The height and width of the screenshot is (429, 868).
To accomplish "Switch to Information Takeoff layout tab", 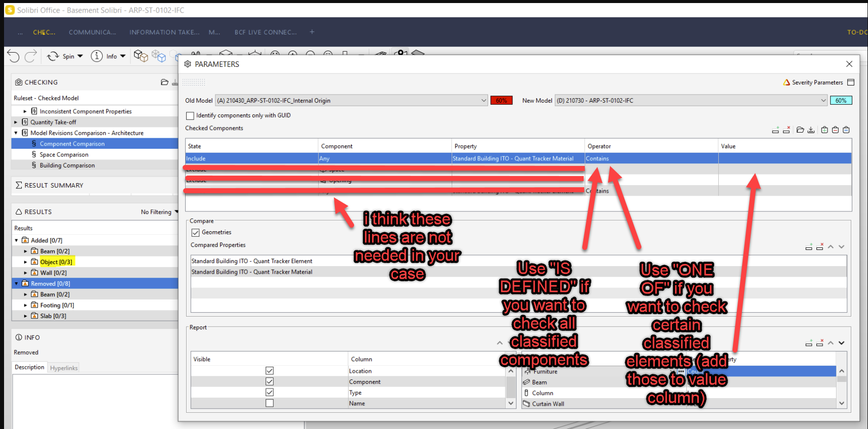I will 164,32.
